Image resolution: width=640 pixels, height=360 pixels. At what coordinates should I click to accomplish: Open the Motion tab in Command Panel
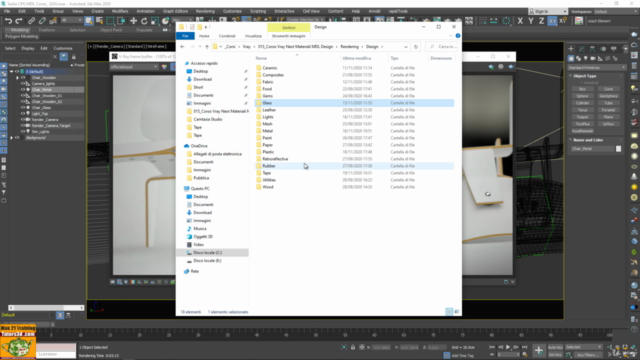[603, 49]
